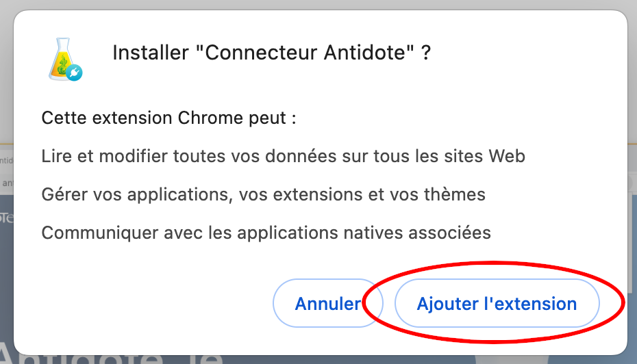Select the "Gérer vos applications" permission line
The image size is (637, 364).
(x=263, y=194)
